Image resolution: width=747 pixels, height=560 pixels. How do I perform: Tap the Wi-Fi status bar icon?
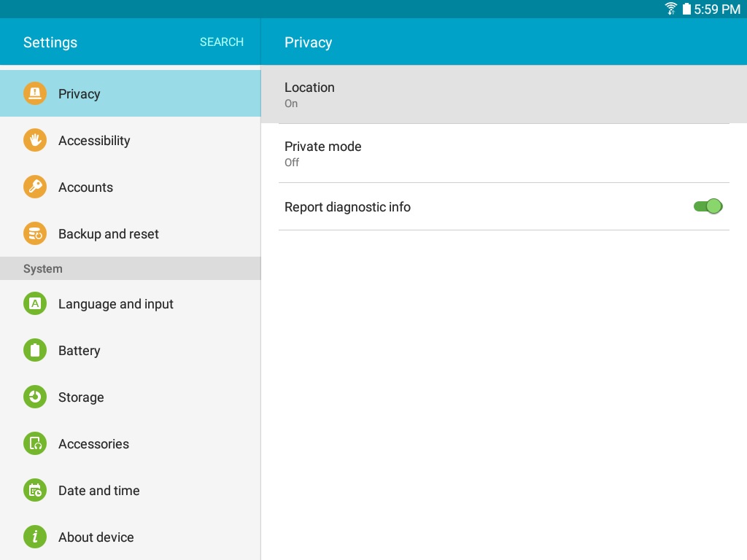(671, 9)
